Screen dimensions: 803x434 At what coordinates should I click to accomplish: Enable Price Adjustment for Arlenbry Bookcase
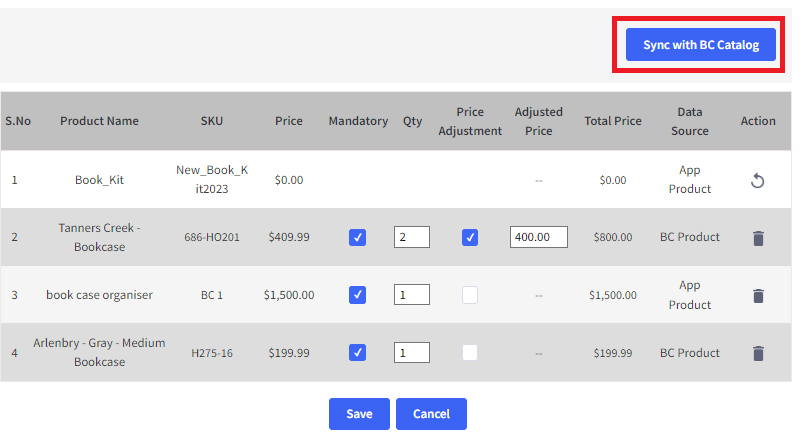(x=470, y=353)
